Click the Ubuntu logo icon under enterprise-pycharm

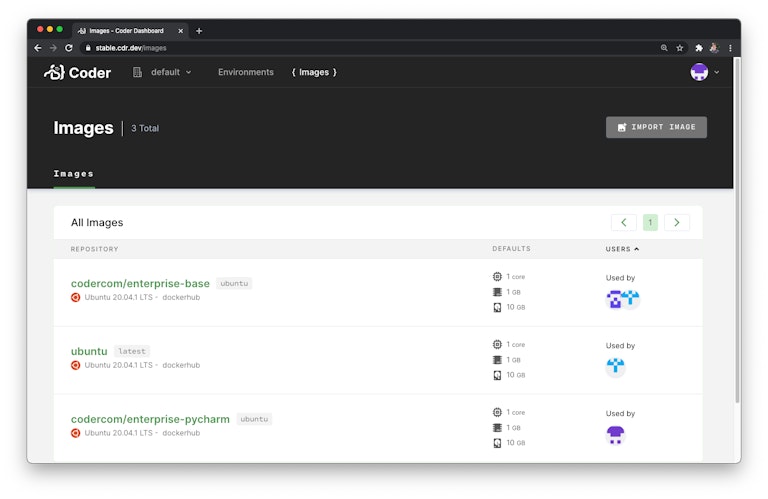coord(75,433)
